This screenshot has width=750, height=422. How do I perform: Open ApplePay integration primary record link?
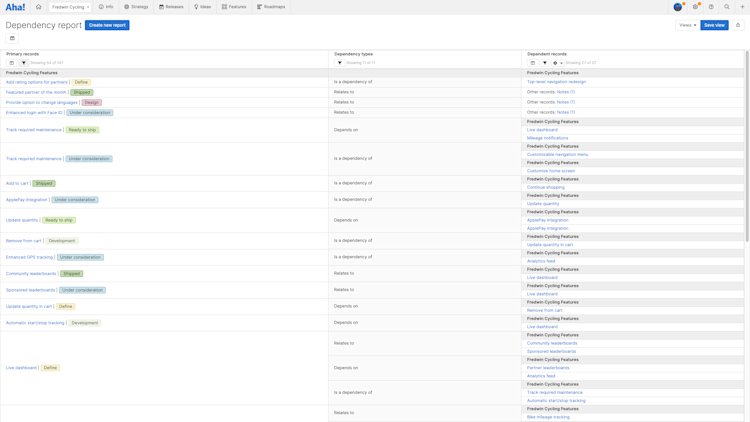pos(26,200)
